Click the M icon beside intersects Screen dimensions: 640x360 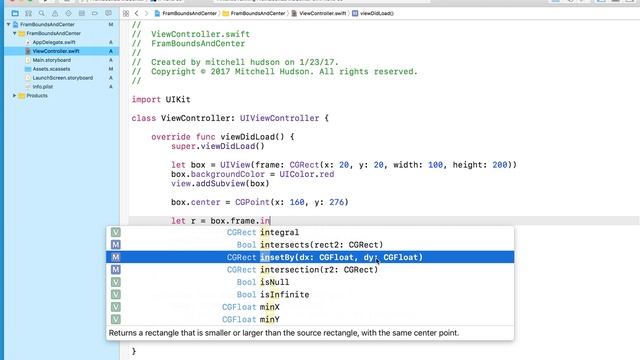pyautogui.click(x=116, y=245)
